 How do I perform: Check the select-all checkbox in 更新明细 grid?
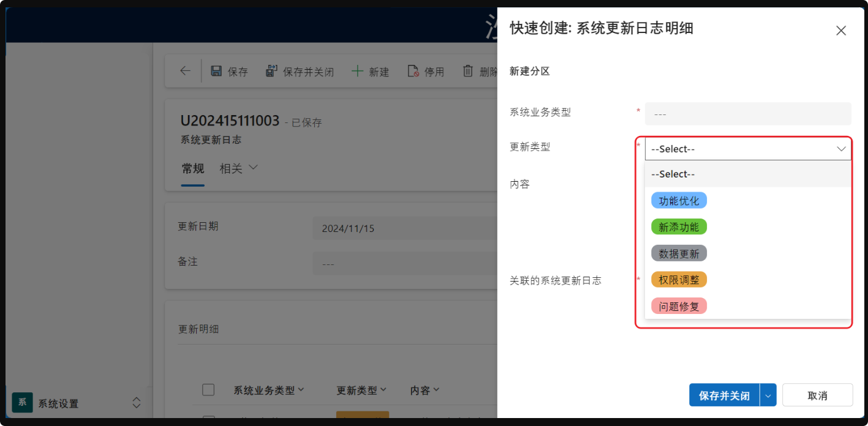[x=208, y=390]
